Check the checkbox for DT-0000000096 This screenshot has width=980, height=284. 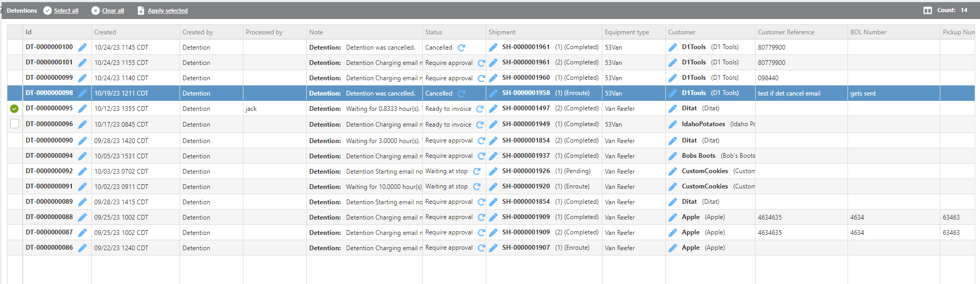[14, 124]
